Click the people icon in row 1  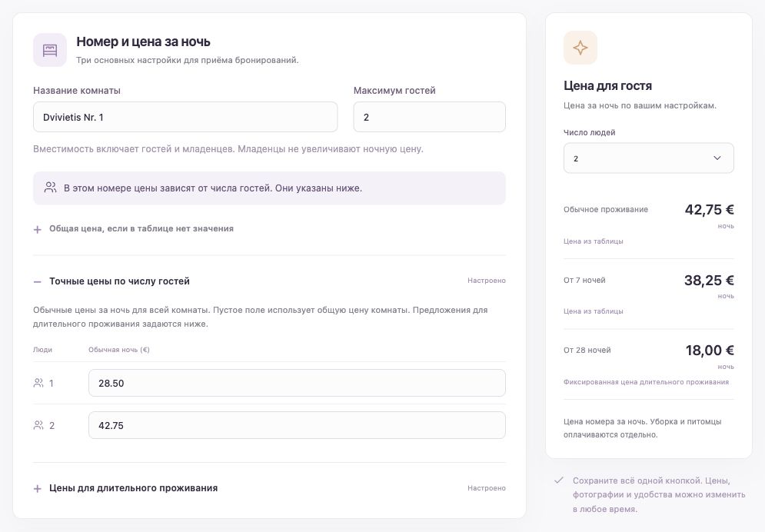click(38, 383)
